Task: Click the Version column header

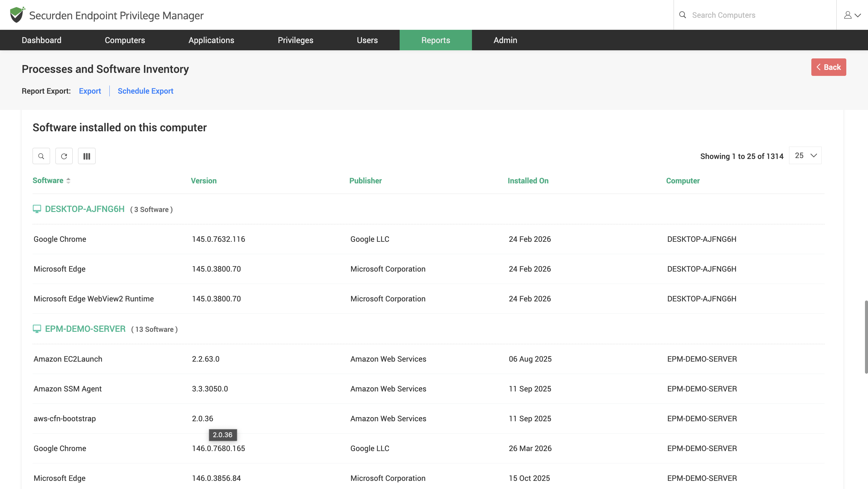Action: [203, 181]
